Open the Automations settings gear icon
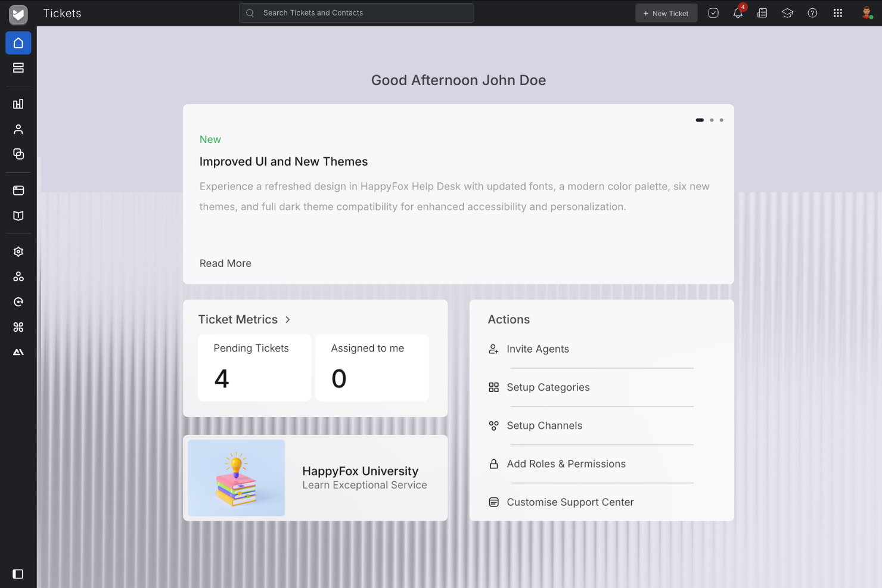This screenshot has height=588, width=882. point(18,251)
